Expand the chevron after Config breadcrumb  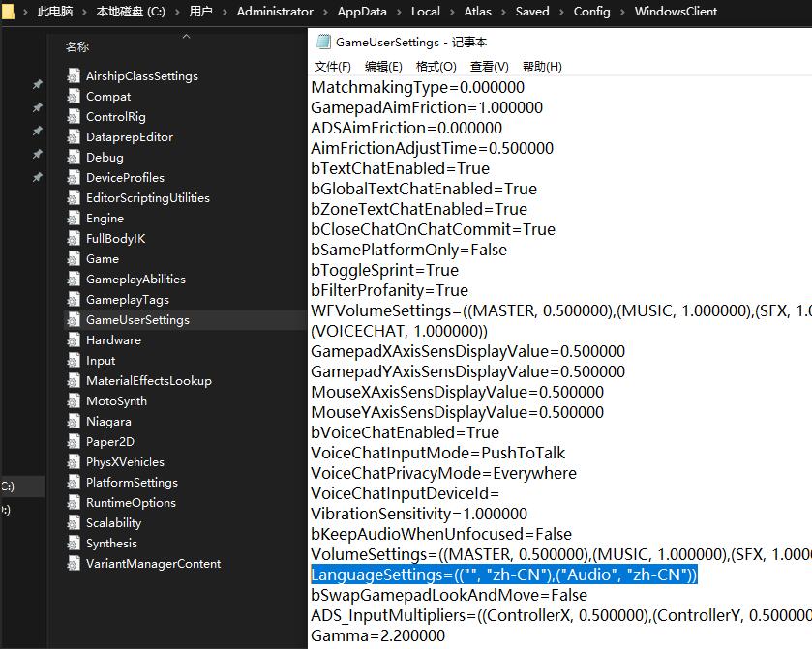pyautogui.click(x=622, y=12)
